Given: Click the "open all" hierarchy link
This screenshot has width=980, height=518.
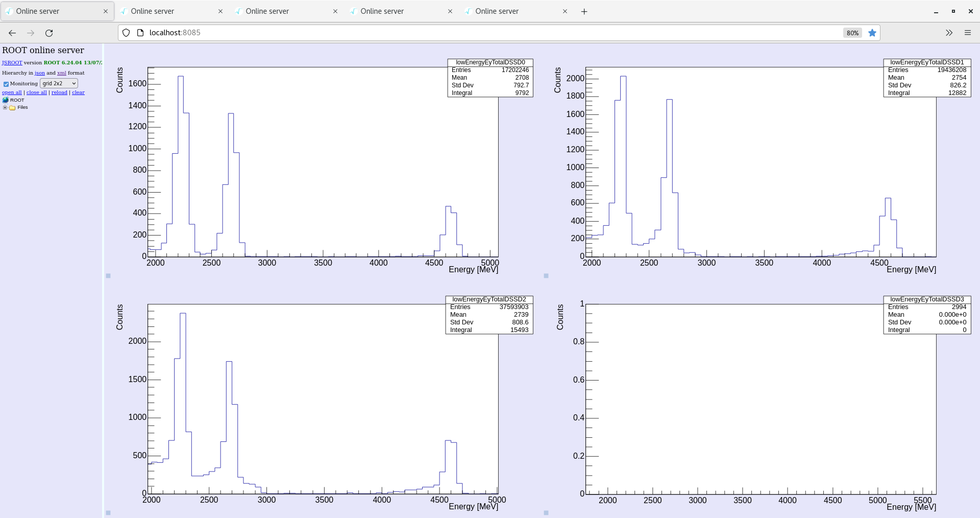Looking at the screenshot, I should coord(11,92).
